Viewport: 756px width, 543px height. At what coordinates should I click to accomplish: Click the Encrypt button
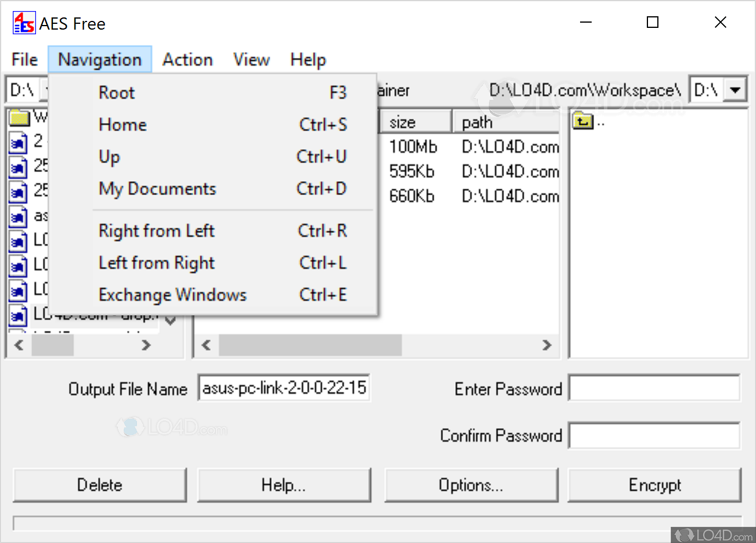[654, 485]
